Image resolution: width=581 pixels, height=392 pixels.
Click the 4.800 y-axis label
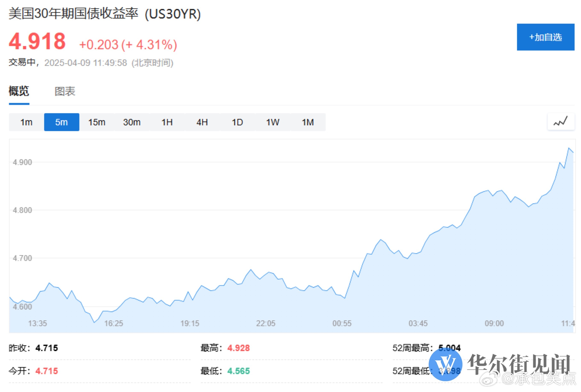coord(22,210)
